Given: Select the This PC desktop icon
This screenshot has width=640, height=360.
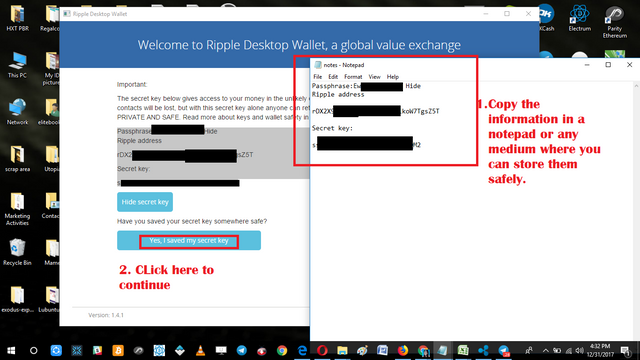Looking at the screenshot, I should [x=17, y=65].
